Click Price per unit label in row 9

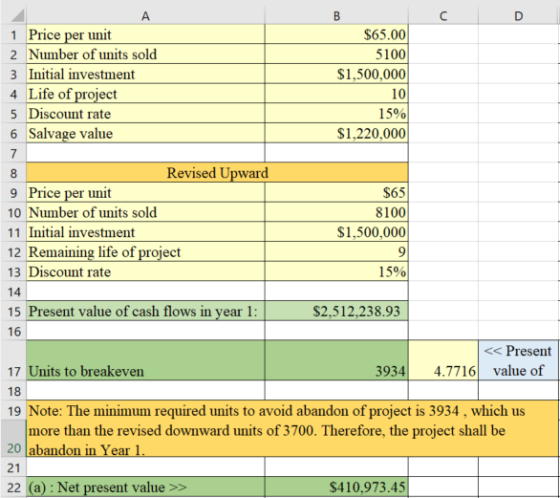click(x=146, y=193)
